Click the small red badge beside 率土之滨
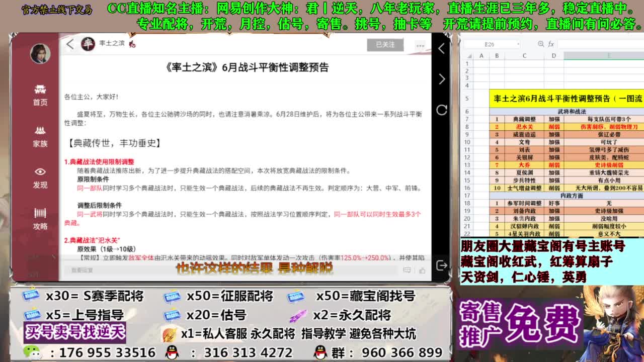Viewport: 644px width, 362px height. point(132,44)
